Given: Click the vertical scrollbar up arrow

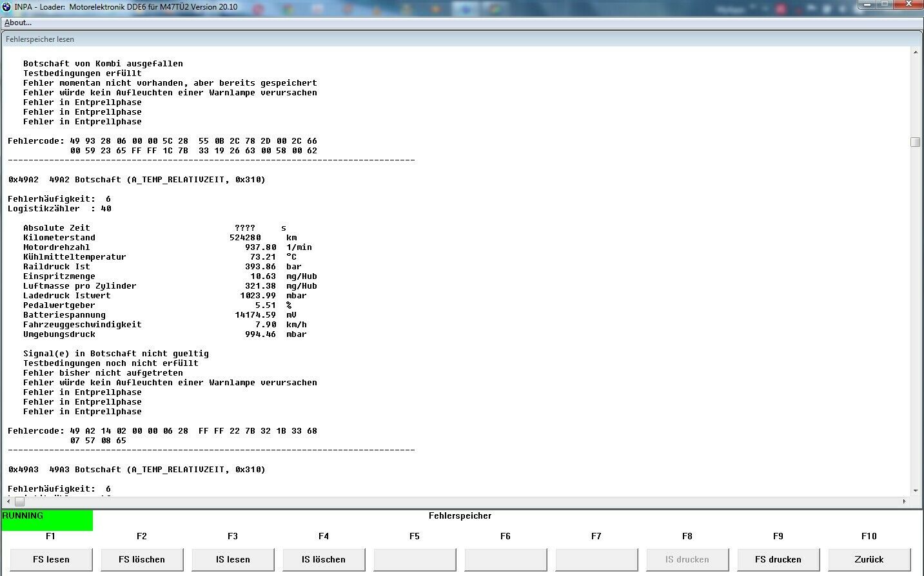Looking at the screenshot, I should [x=915, y=52].
